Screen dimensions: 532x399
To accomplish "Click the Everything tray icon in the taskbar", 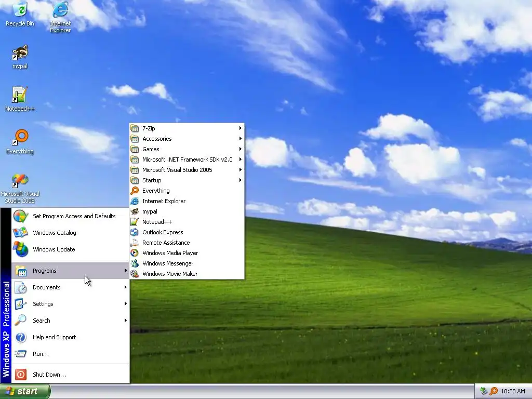I will click(494, 391).
